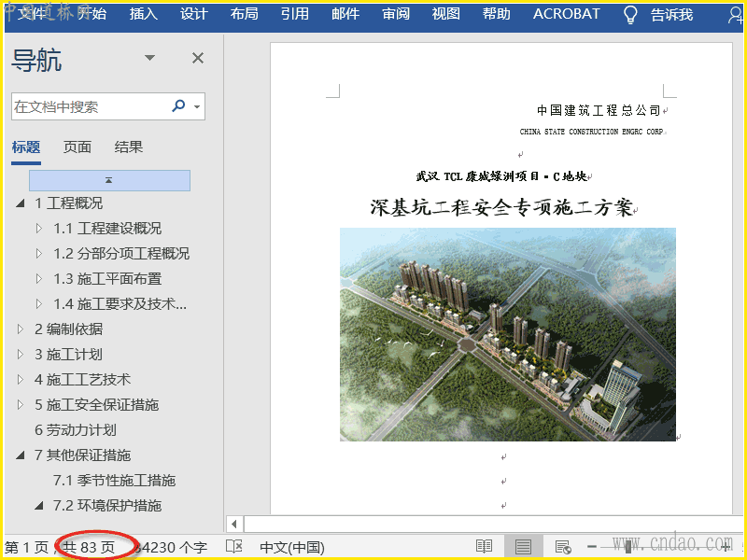
Task: Switch to the 设计 ribbon tab
Action: pyautogui.click(x=193, y=14)
